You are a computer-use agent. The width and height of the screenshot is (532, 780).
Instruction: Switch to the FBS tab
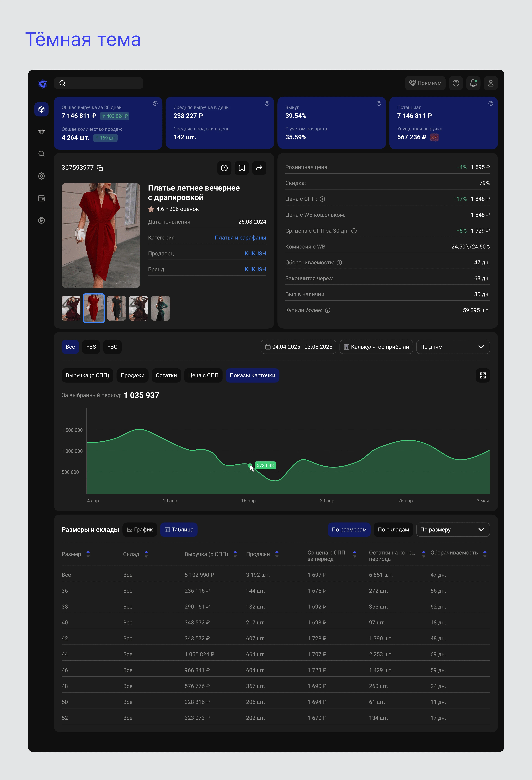(91, 347)
